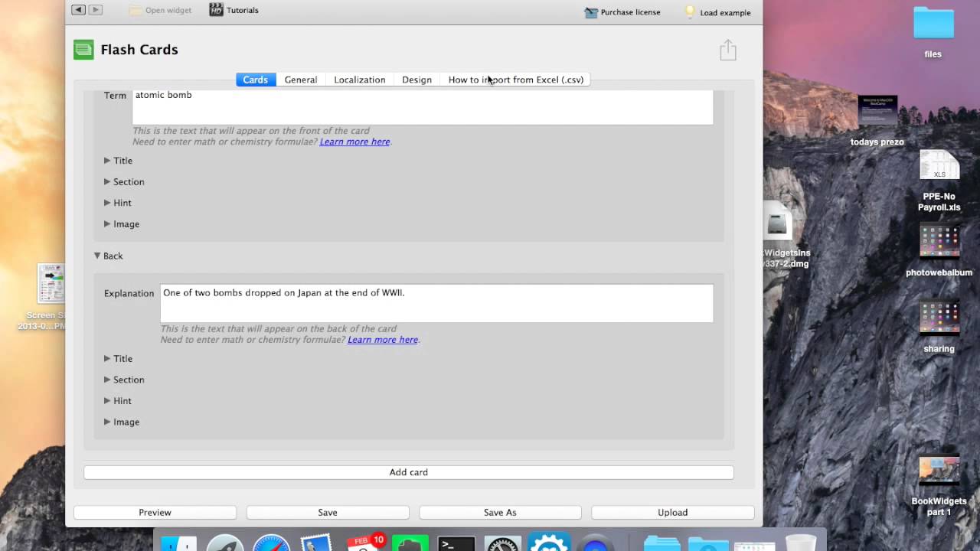
Task: Click the Term text field with atomic bomb
Action: [423, 106]
